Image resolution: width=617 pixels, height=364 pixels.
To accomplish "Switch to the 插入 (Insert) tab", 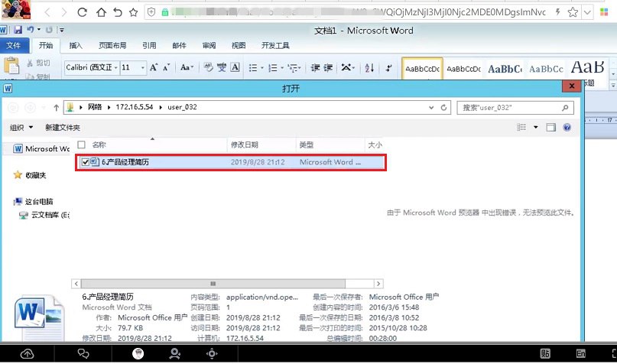I will pyautogui.click(x=76, y=45).
